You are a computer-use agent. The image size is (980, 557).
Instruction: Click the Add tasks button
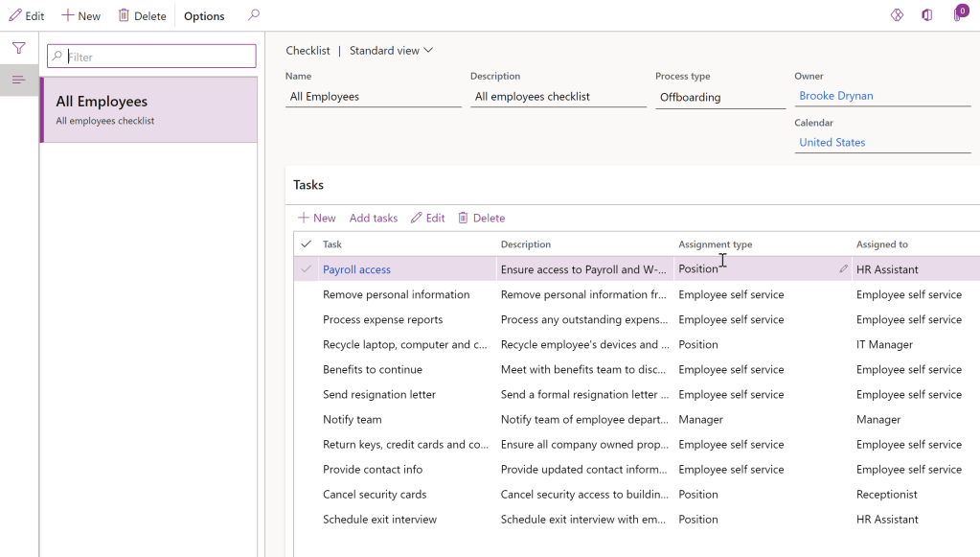pyautogui.click(x=373, y=218)
